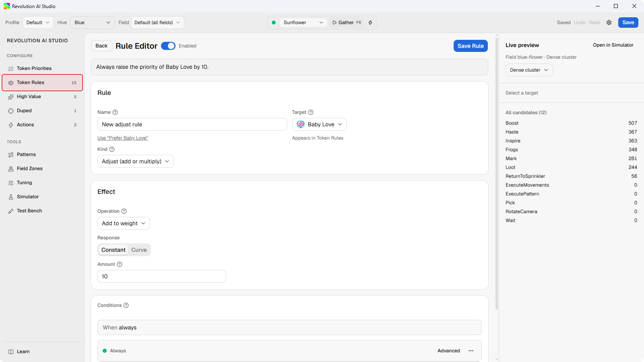Click the help icon next to Kind
This screenshot has width=644, height=362.
[112, 149]
